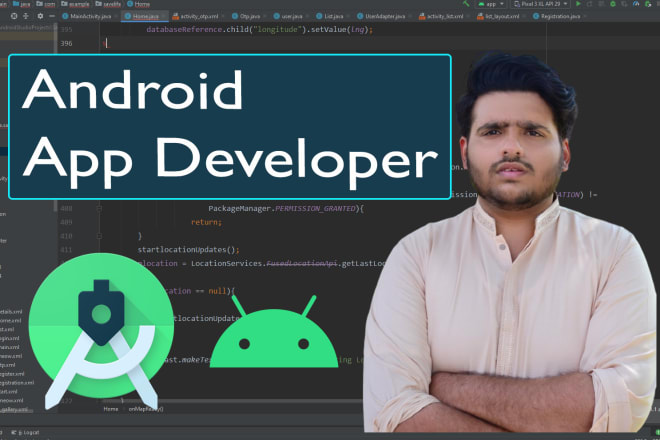Open the Logcat tool window tab

click(25, 432)
